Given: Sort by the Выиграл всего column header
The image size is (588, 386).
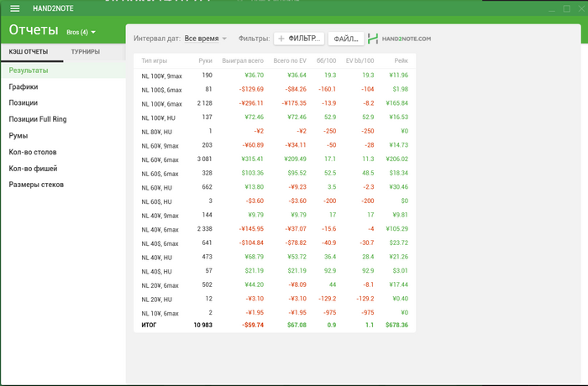Looking at the screenshot, I should (243, 60).
